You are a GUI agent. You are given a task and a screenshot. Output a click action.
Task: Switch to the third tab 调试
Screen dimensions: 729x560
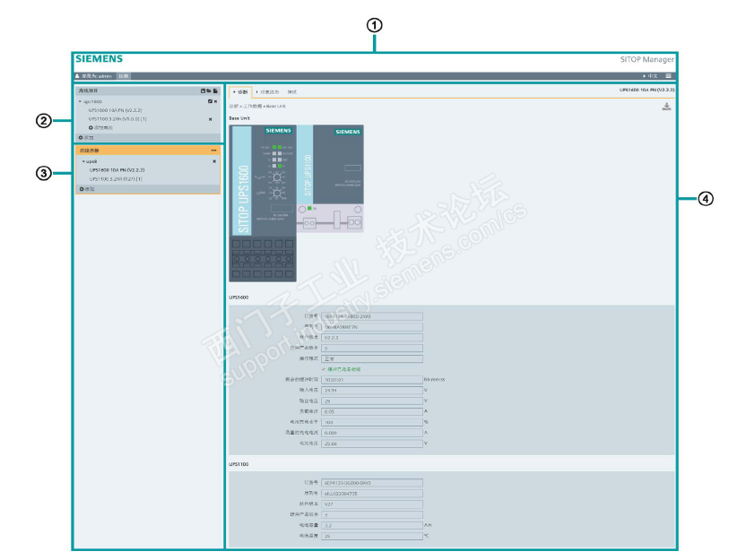292,92
